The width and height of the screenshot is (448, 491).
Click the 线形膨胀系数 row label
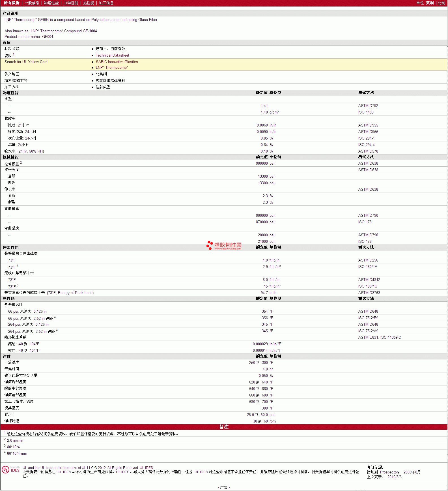[x=16, y=337]
